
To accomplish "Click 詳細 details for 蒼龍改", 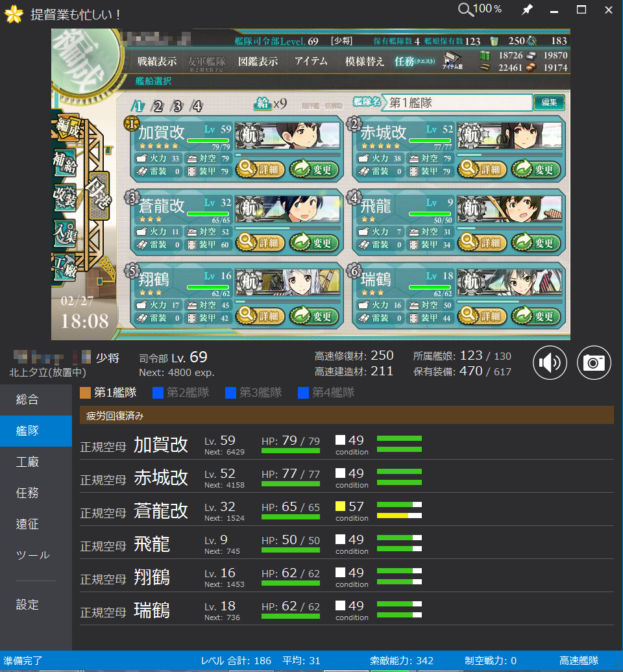I will 260,243.
